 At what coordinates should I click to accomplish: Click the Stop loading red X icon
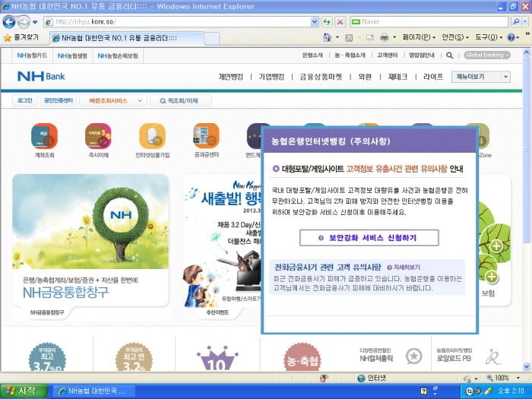(x=340, y=22)
